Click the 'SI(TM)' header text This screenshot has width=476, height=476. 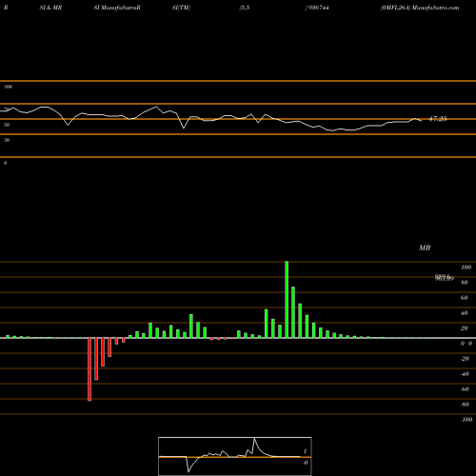click(181, 8)
